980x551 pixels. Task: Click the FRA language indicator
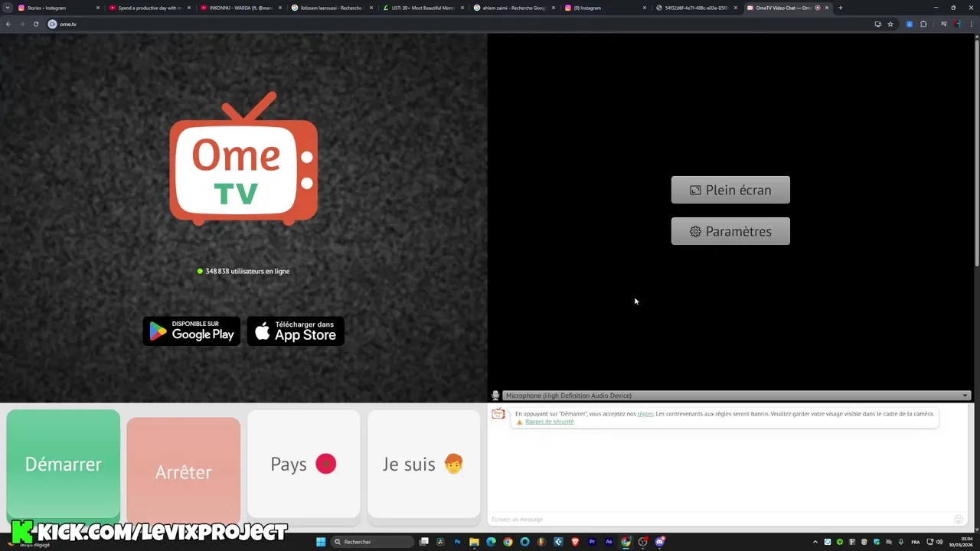coord(916,542)
